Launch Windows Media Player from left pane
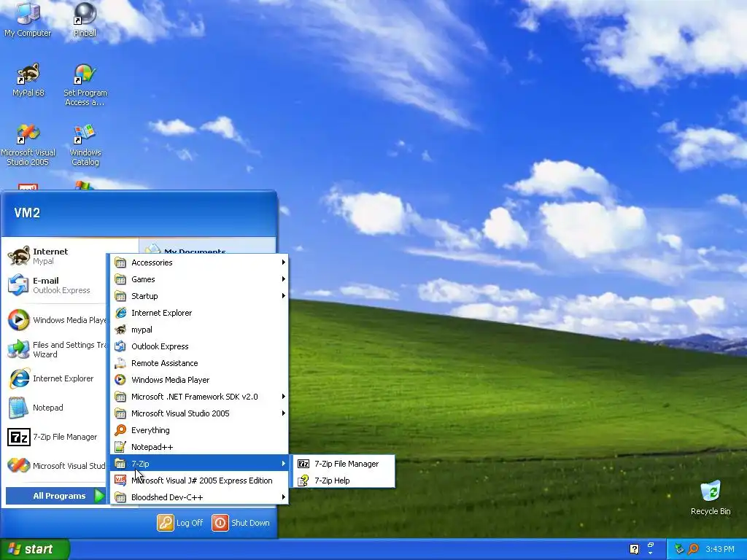Viewport: 747px width, 560px height. pyautogui.click(x=56, y=320)
